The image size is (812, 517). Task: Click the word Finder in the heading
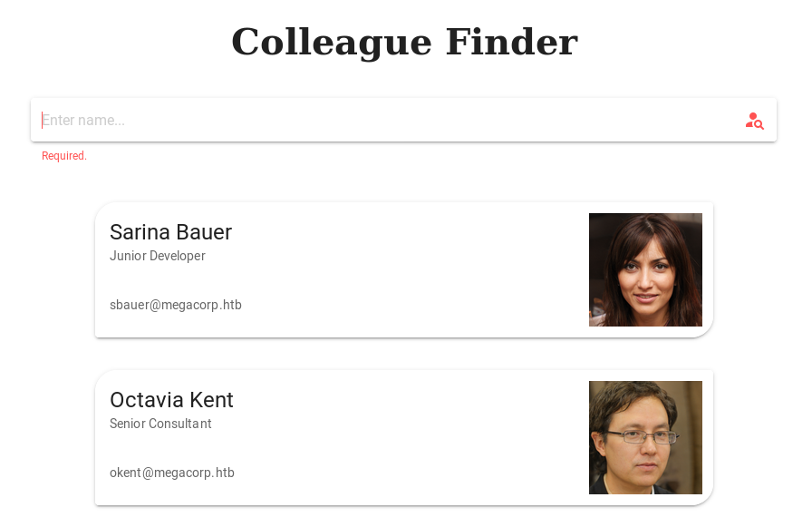[x=511, y=42]
